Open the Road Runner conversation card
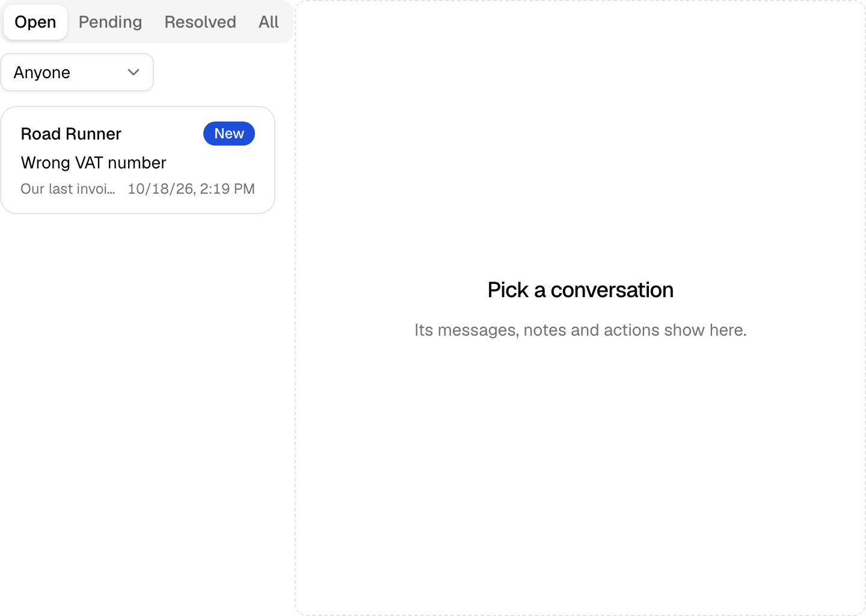The image size is (866, 616). [x=138, y=160]
